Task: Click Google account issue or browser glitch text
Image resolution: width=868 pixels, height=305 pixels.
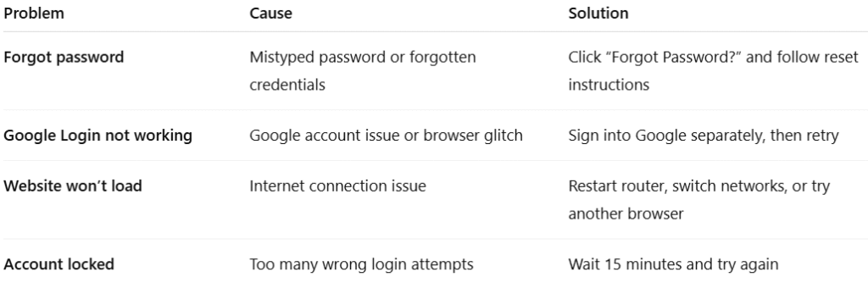Action: coord(386,136)
